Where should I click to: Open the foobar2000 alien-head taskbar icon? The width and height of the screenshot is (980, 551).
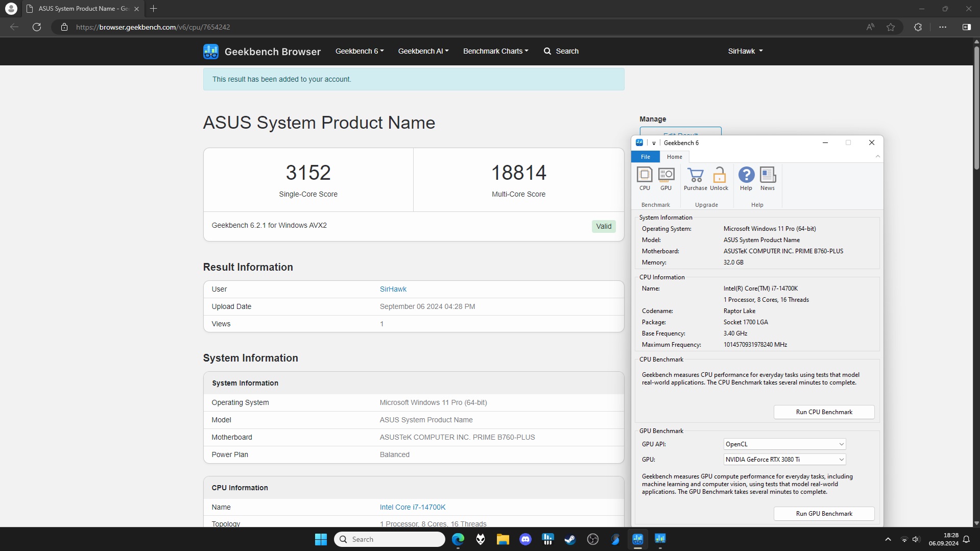coord(481,539)
